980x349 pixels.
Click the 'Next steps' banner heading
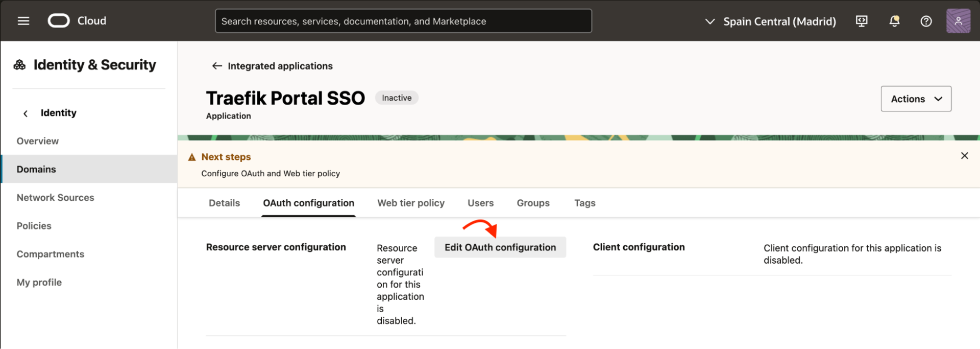(226, 157)
